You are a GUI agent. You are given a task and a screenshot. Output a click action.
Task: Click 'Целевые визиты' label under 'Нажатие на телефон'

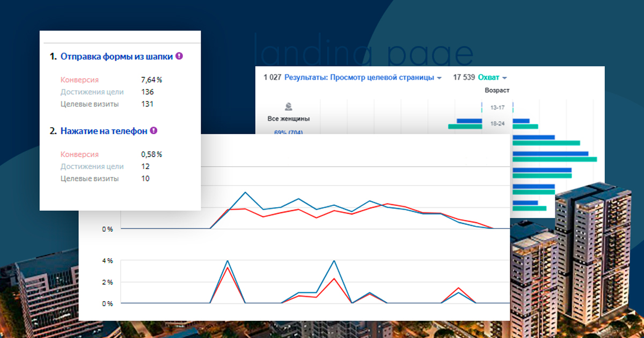pos(90,179)
